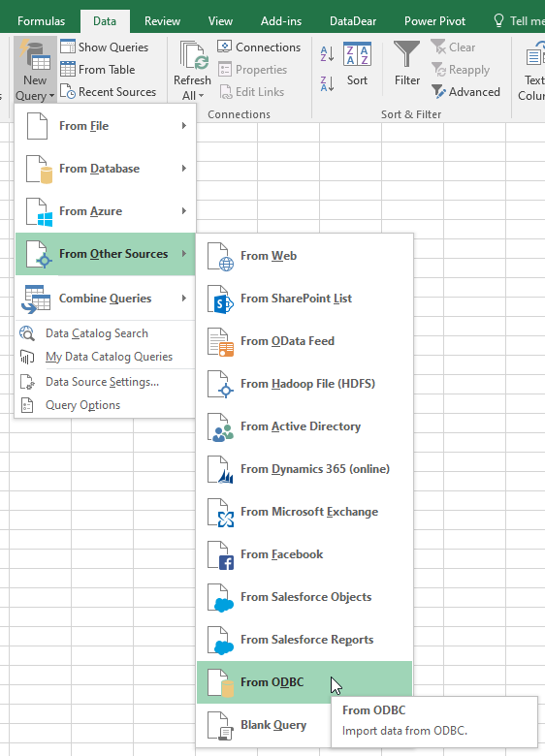545x756 pixels.
Task: Choose Blank Query option
Action: [x=265, y=725]
